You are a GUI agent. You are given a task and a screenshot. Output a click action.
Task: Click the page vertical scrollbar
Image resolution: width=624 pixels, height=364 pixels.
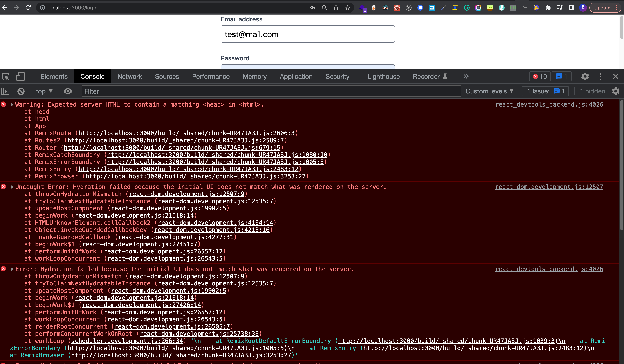tap(621, 27)
